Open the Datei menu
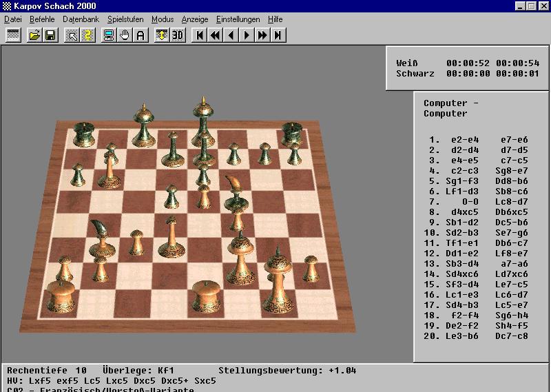This screenshot has height=392, width=551. [x=13, y=19]
